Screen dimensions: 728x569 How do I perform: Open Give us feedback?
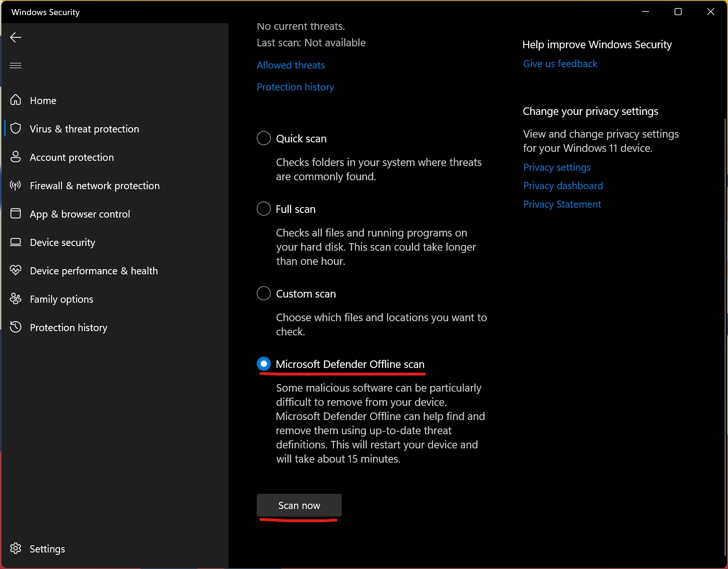[560, 63]
